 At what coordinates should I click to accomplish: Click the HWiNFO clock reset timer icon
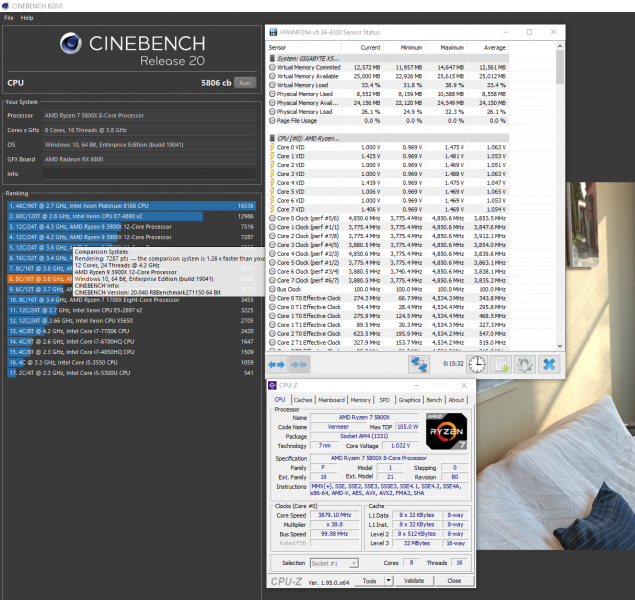(x=476, y=365)
